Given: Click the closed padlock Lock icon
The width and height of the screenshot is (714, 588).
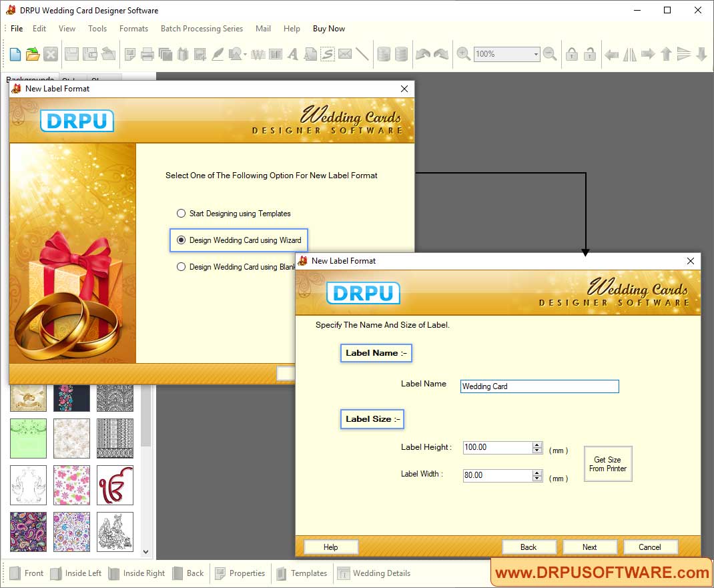Looking at the screenshot, I should (x=572, y=54).
